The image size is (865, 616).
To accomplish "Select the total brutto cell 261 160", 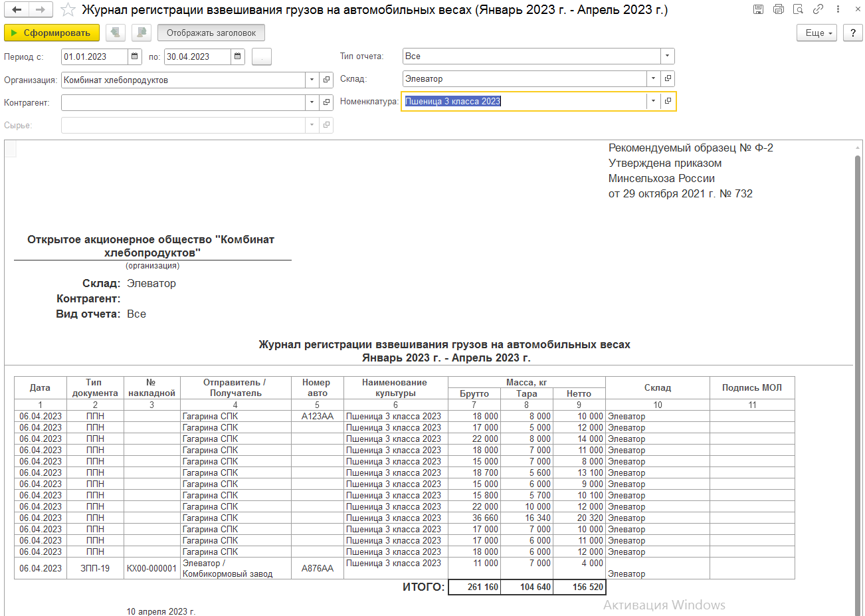I will coord(474,587).
